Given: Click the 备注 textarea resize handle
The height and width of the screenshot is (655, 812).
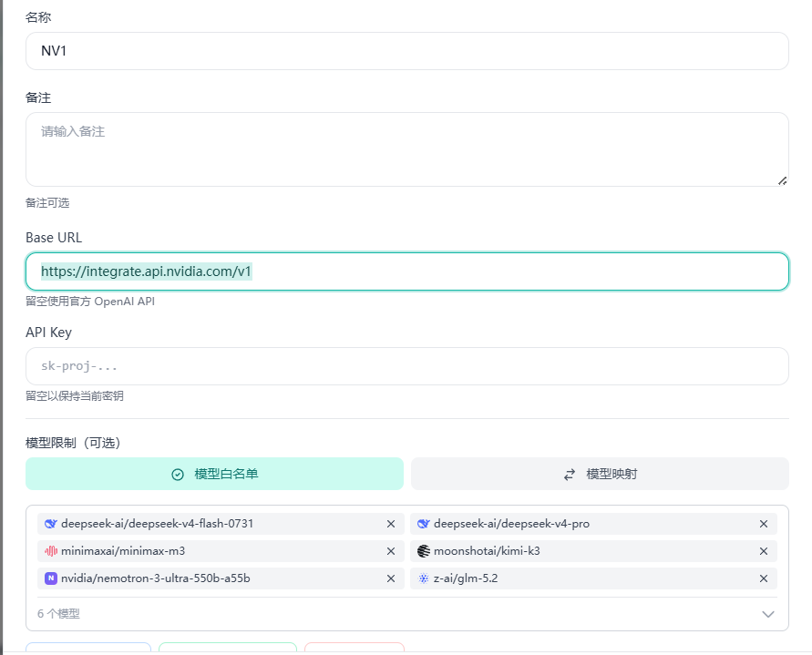Looking at the screenshot, I should pos(783,180).
